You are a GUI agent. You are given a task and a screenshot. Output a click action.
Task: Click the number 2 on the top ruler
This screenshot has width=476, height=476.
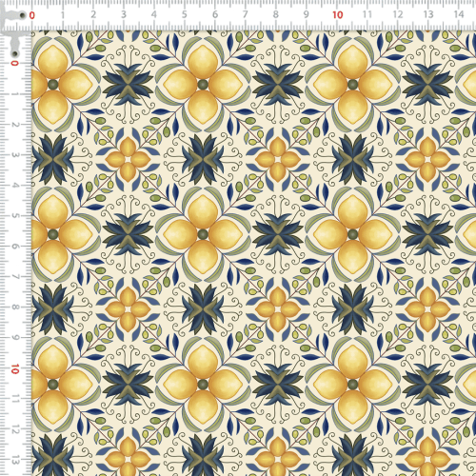point(93,14)
